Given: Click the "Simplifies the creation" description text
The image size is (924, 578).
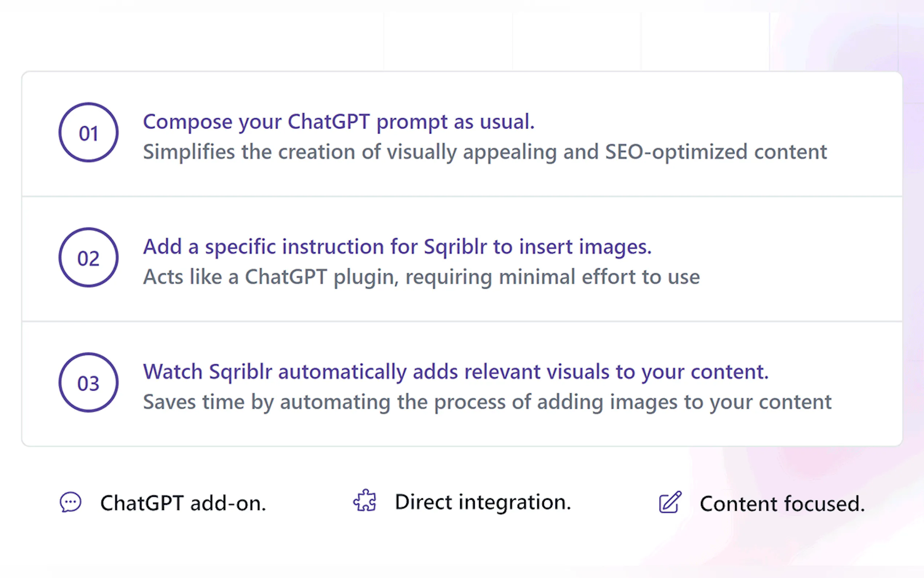Looking at the screenshot, I should tap(485, 152).
